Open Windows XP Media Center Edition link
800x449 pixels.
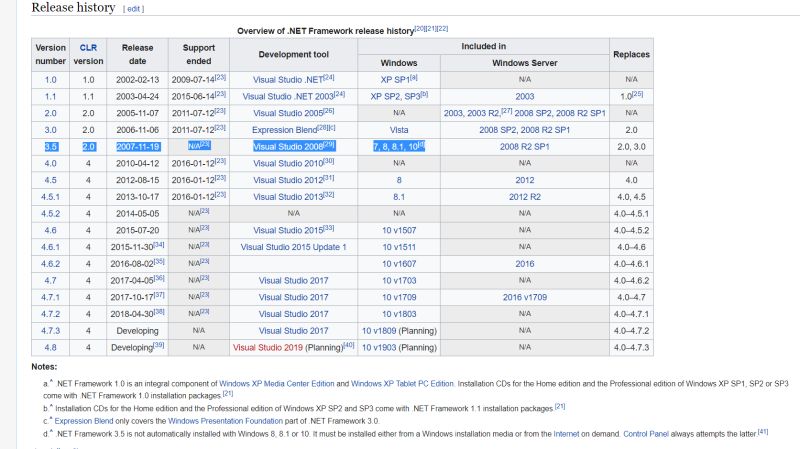tap(277, 384)
